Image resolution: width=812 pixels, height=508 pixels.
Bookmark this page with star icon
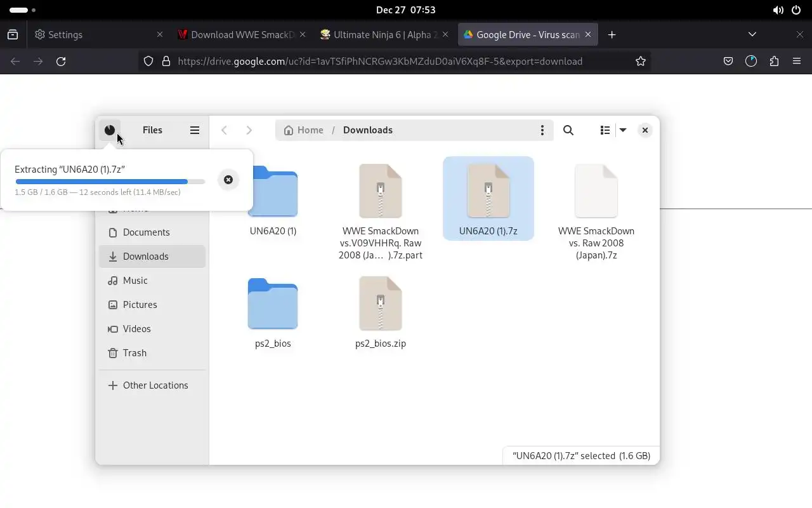641,62
